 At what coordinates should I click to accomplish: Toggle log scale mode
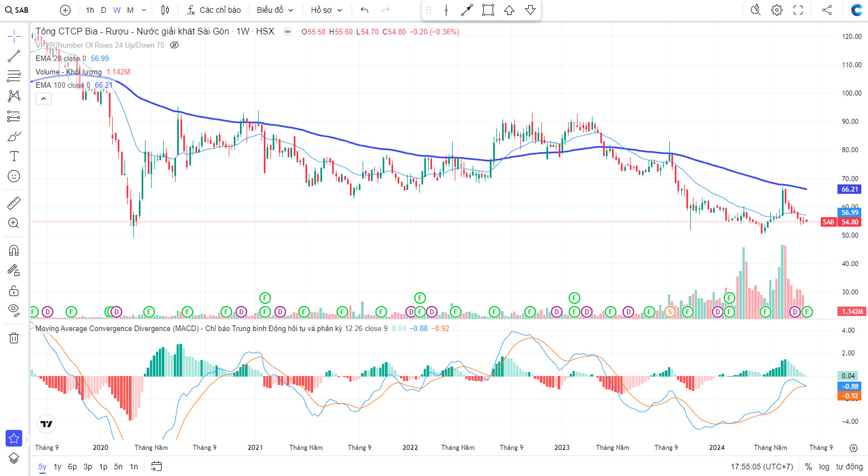coord(824,467)
